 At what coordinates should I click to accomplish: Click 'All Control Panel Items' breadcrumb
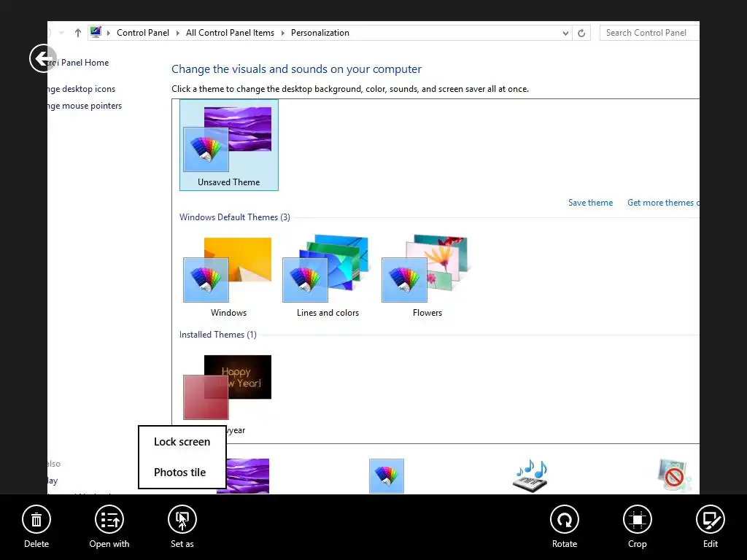pyautogui.click(x=230, y=33)
